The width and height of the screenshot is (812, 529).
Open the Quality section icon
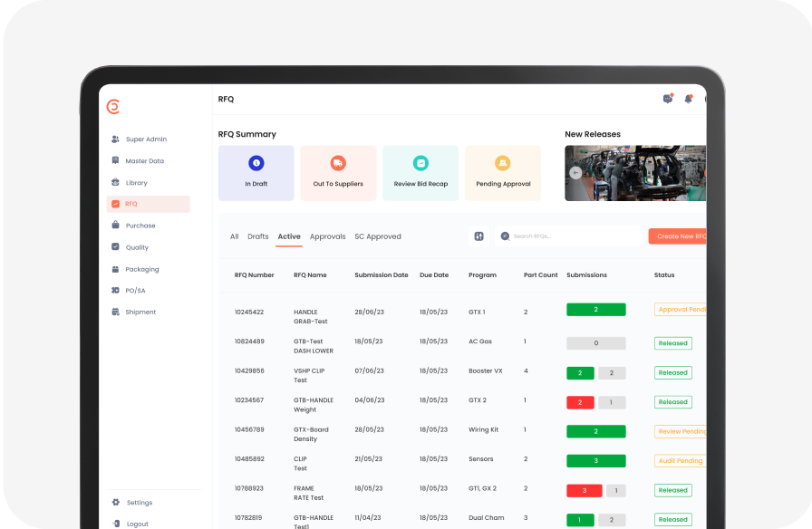115,247
